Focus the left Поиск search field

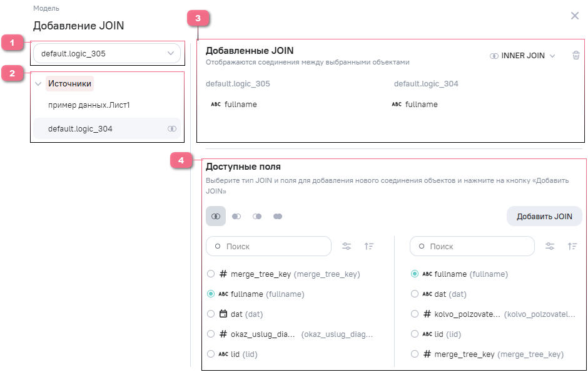tap(268, 246)
